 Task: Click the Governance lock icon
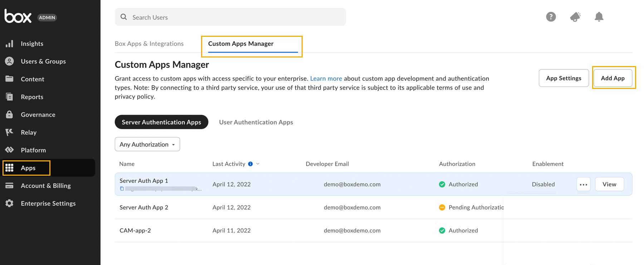point(10,115)
